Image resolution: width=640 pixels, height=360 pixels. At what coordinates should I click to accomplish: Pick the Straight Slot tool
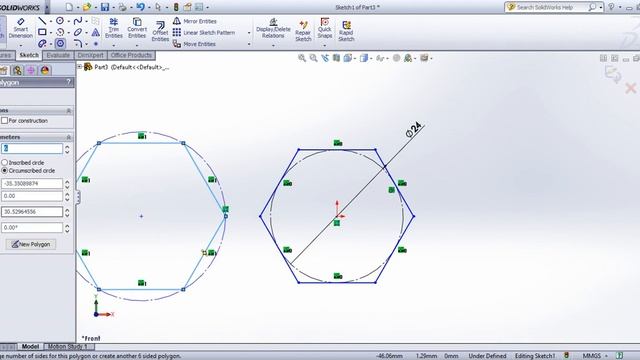42,43
